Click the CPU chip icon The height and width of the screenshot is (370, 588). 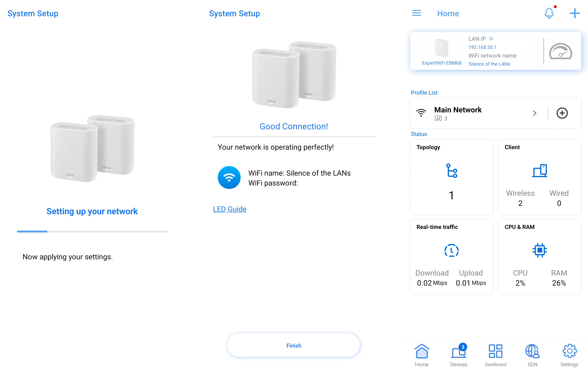click(x=539, y=250)
